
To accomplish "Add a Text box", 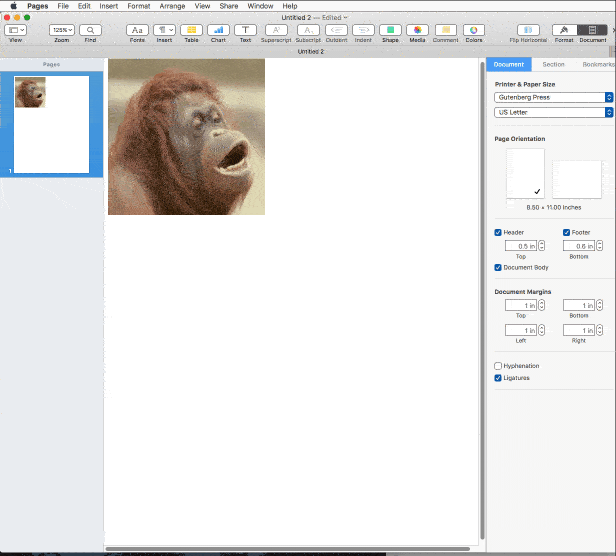I will (246, 30).
